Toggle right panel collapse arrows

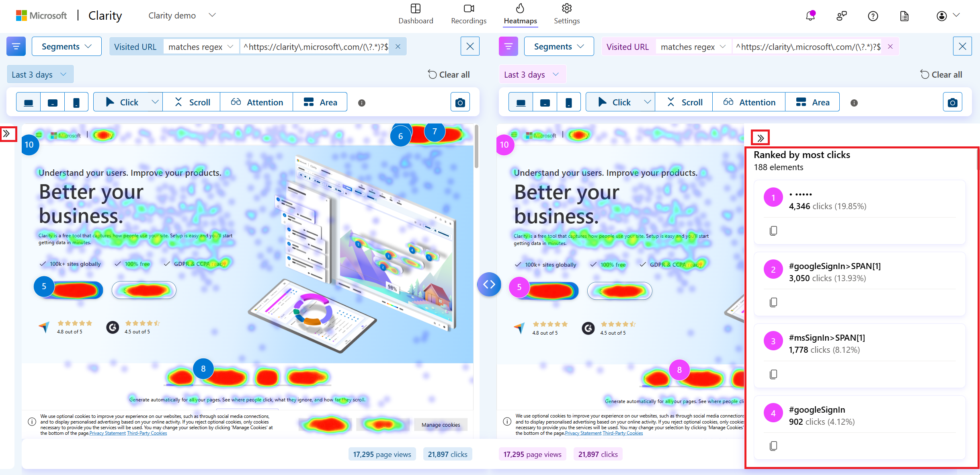pos(760,136)
